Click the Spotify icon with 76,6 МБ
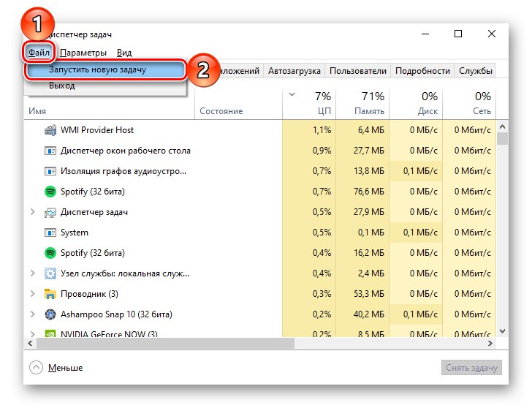 click(x=50, y=192)
